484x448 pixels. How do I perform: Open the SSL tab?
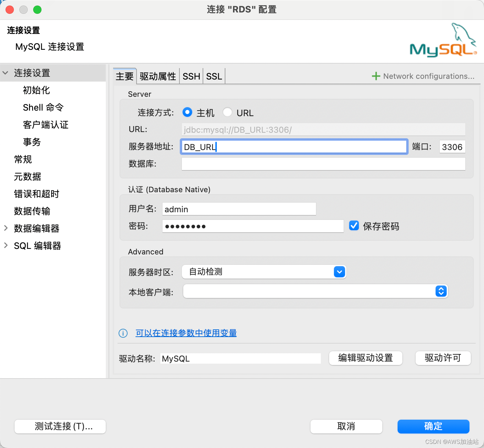click(x=214, y=76)
